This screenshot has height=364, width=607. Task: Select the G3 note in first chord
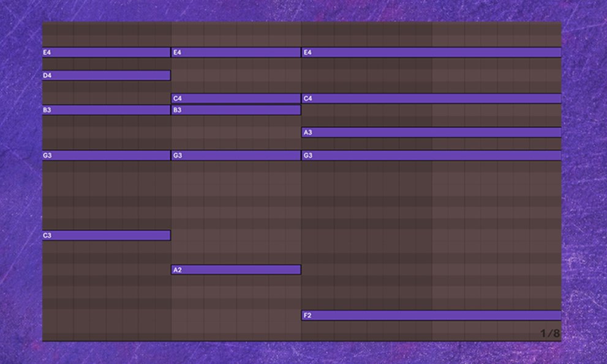point(107,155)
